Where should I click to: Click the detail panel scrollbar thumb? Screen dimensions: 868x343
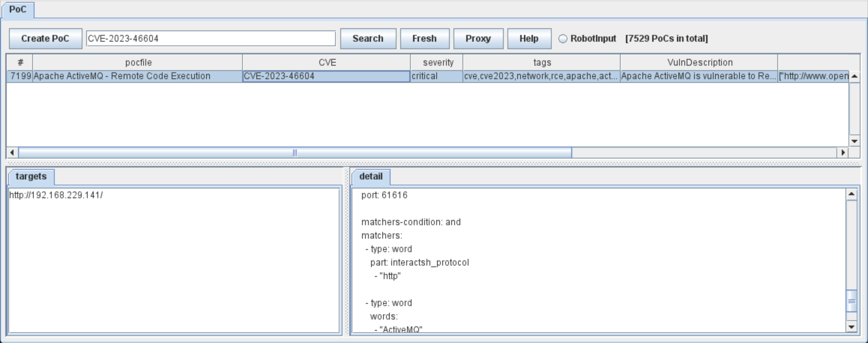pos(852,301)
